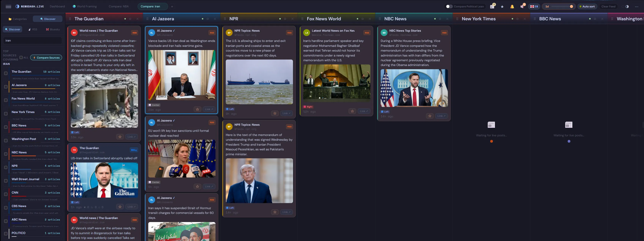Select the RSS source filter tab

pyautogui.click(x=33, y=29)
